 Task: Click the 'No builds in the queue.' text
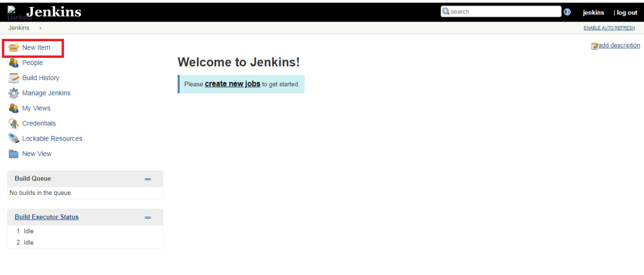[x=41, y=193]
